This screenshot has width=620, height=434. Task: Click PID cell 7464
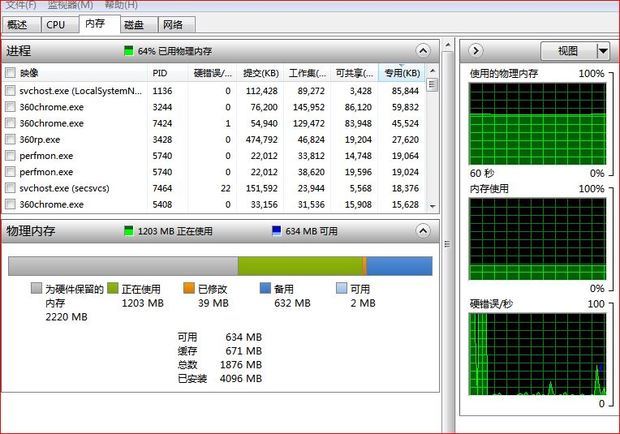tap(162, 188)
